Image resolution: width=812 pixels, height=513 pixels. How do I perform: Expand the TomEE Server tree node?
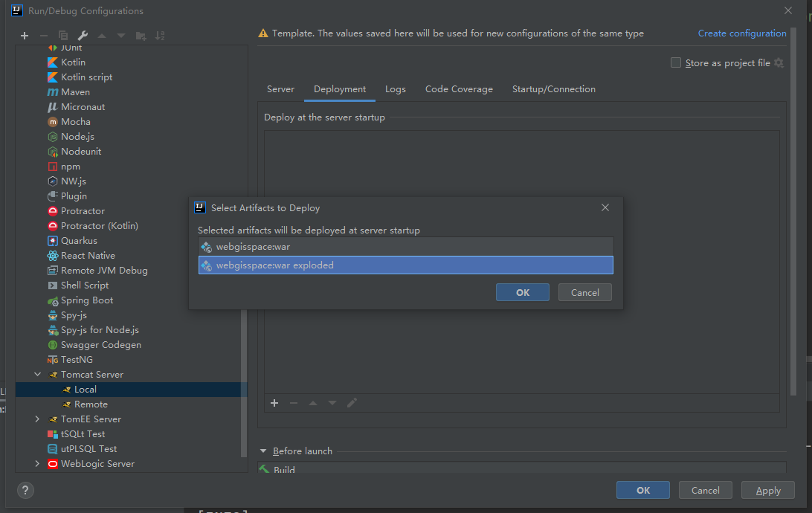(37, 419)
